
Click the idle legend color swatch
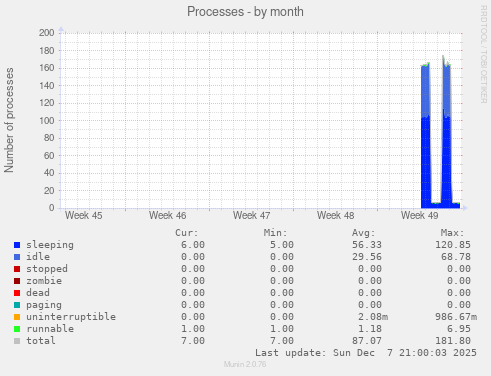tap(17, 257)
